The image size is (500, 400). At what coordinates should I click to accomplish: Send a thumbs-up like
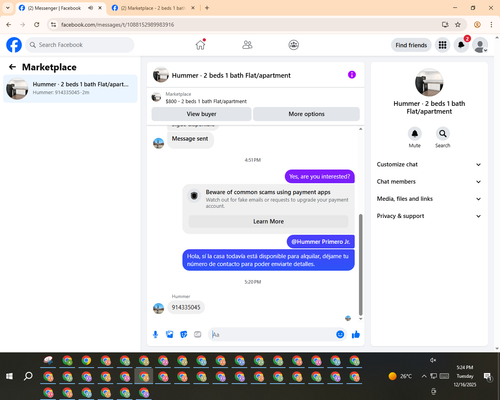(356, 334)
